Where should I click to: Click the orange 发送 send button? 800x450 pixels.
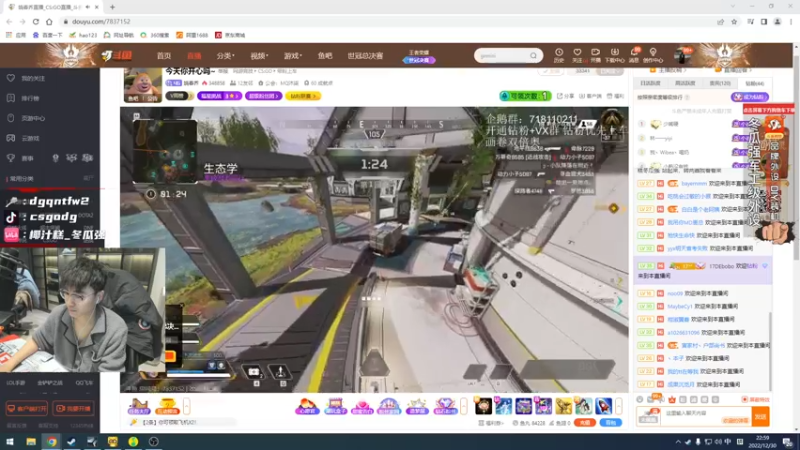click(x=761, y=417)
